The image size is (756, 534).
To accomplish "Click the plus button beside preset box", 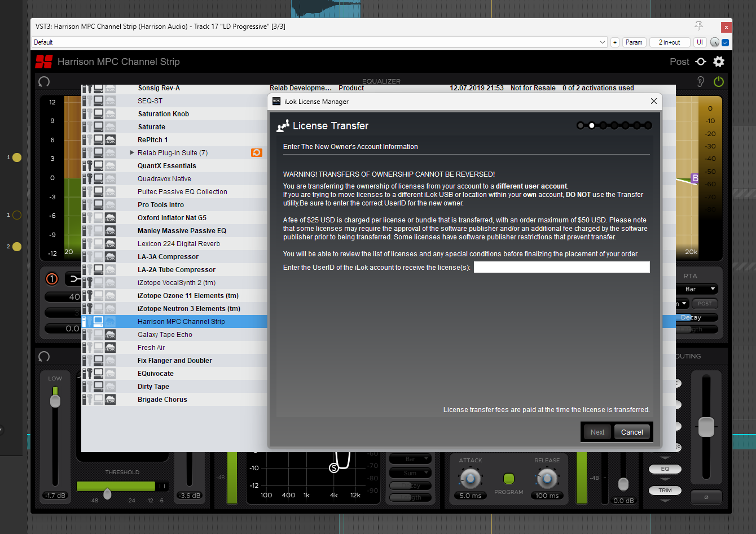I will 615,42.
